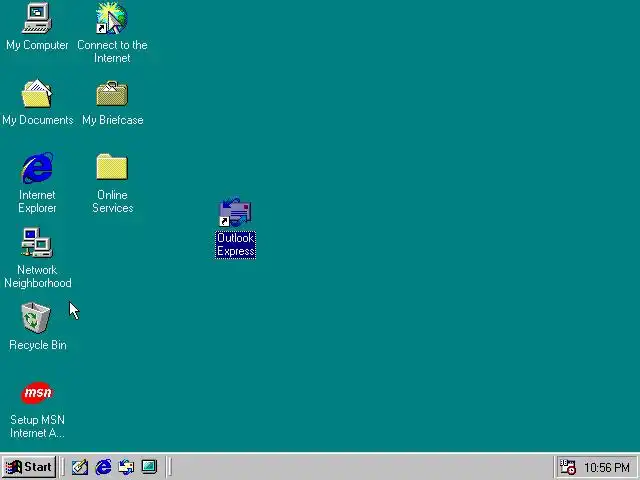Open the Start menu

[29, 467]
